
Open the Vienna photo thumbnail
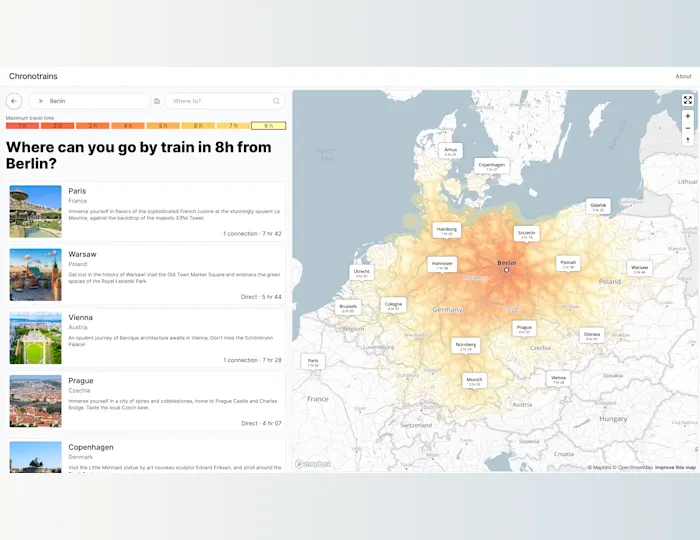pos(36,338)
